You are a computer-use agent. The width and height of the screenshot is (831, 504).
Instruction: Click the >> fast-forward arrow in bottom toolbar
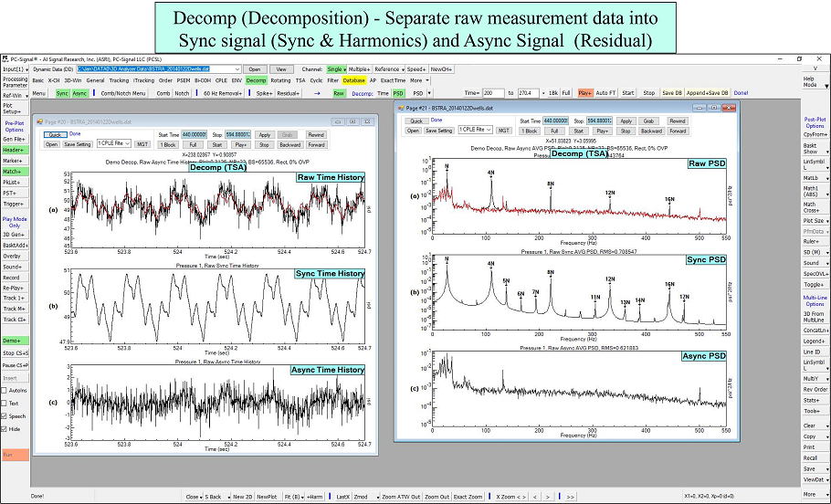click(x=571, y=496)
